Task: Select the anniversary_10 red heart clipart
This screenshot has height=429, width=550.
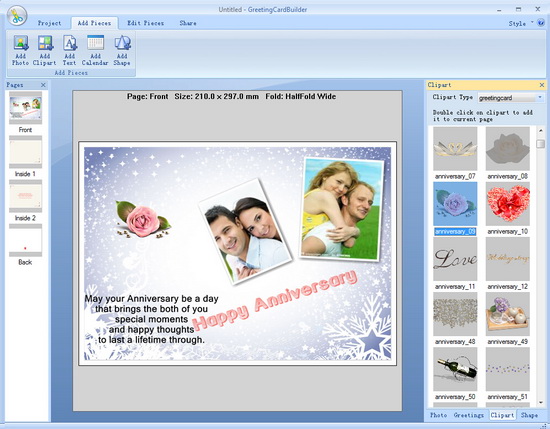Action: click(508, 204)
